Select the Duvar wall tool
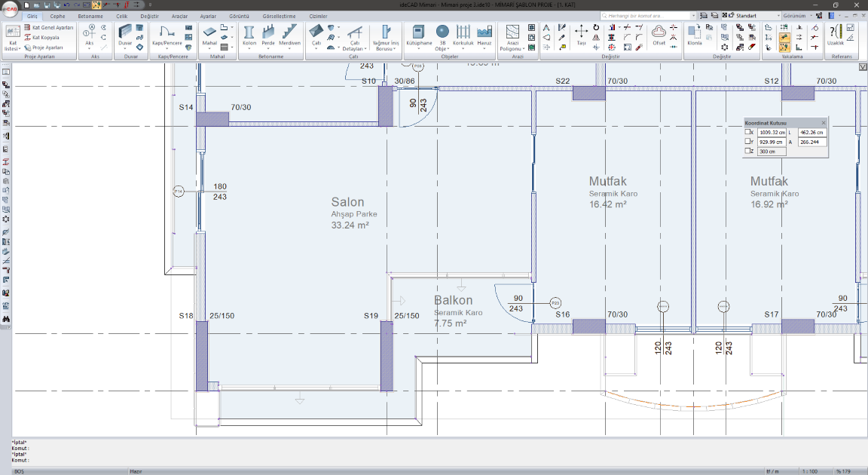Viewport: 868px width, 475px height. click(125, 34)
